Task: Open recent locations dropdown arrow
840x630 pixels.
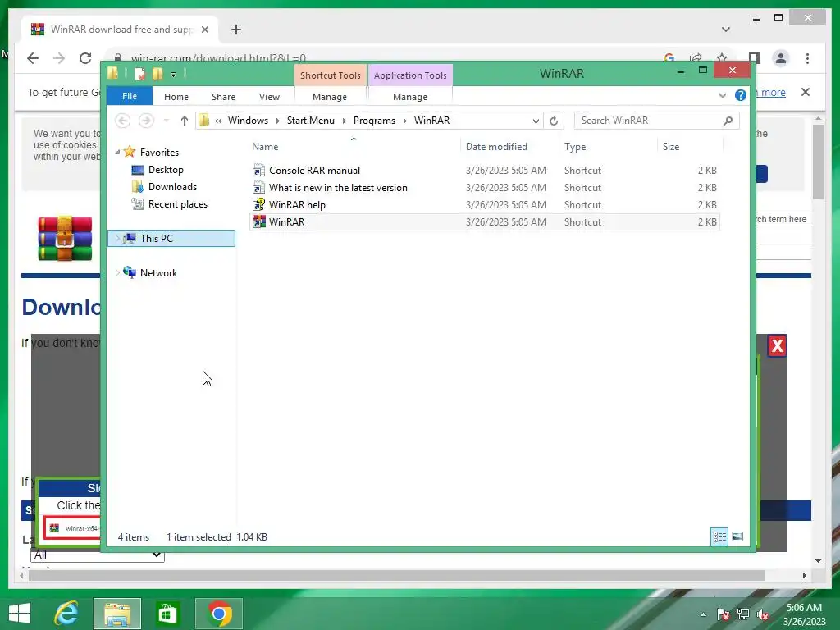Action: click(167, 121)
